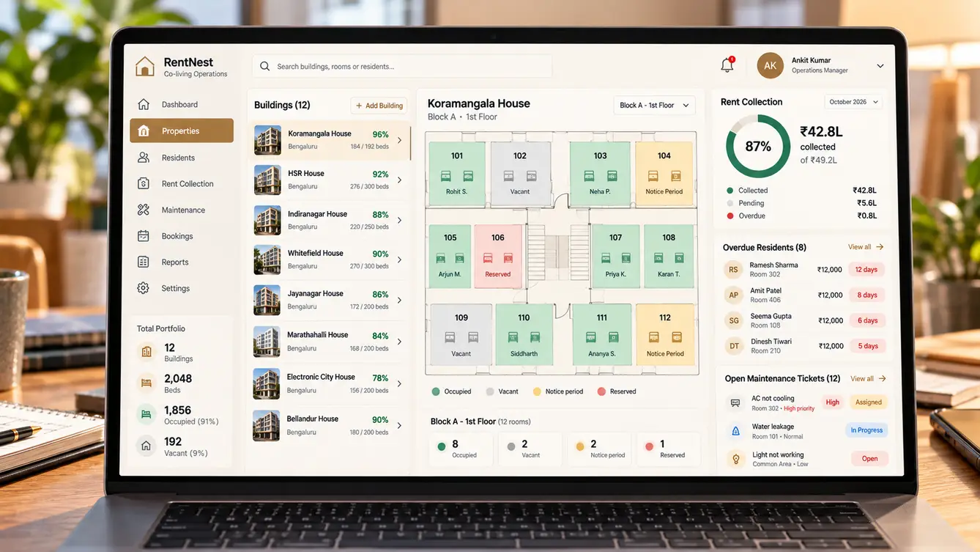This screenshot has width=980, height=552.
Task: Click the RentNest house logo
Action: coord(145,67)
